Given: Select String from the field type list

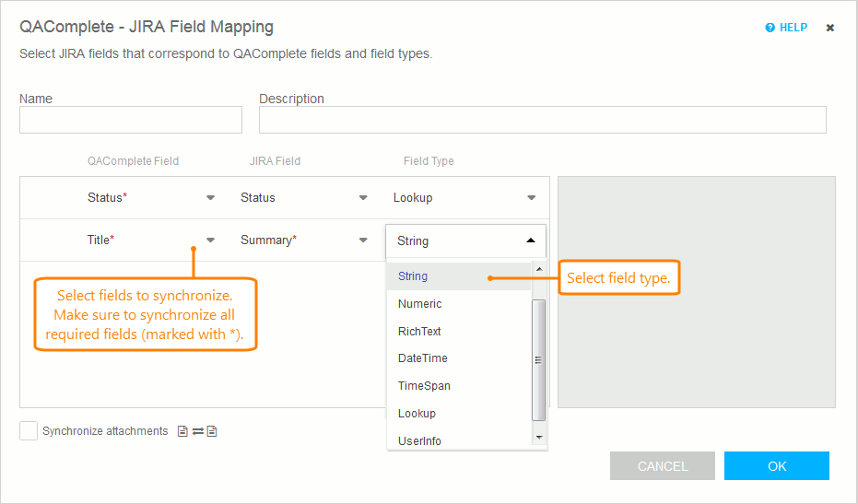Looking at the screenshot, I should pos(413,275).
